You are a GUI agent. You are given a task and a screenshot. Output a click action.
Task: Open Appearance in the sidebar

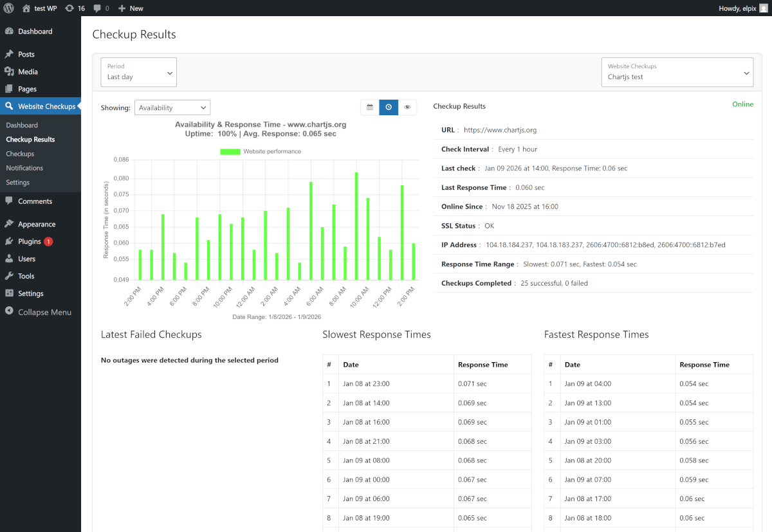tap(37, 225)
